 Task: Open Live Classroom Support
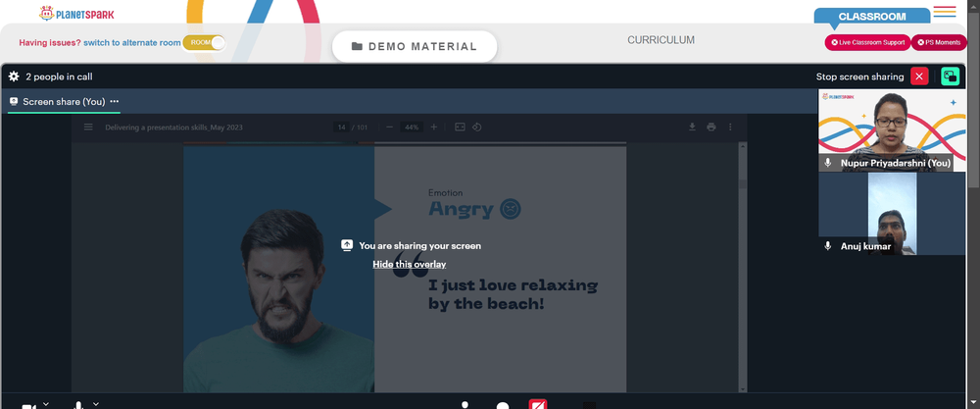867,42
